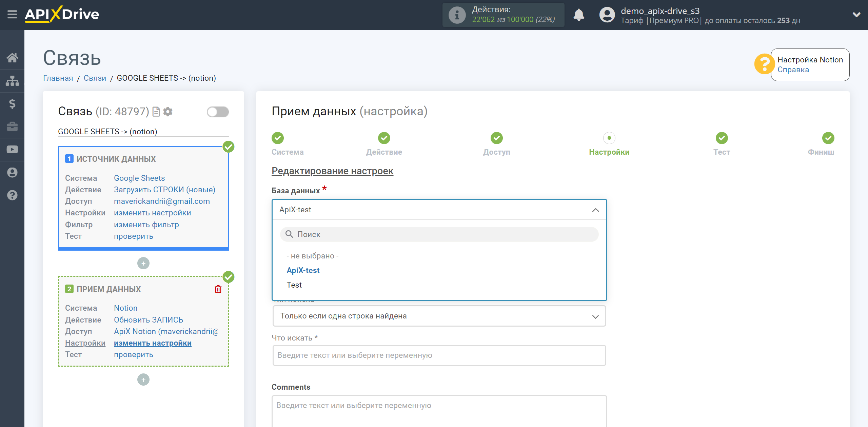The width and height of the screenshot is (868, 427).
Task: Open Notion system link
Action: click(125, 308)
